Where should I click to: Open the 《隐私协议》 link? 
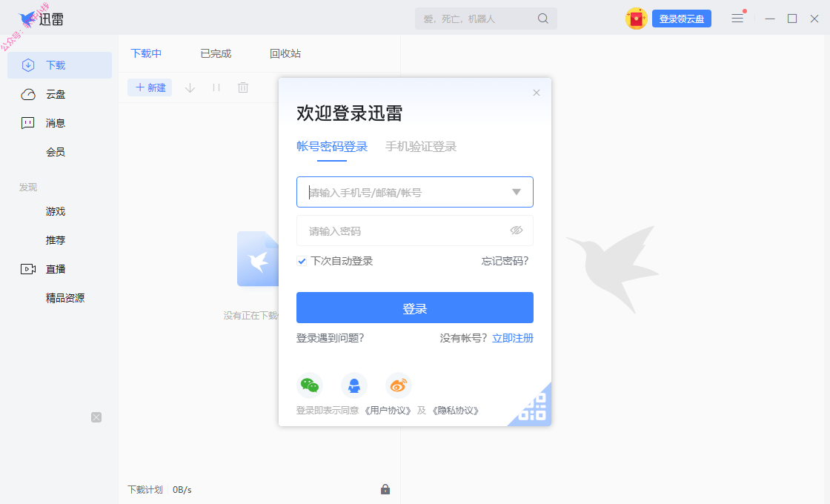(x=455, y=411)
